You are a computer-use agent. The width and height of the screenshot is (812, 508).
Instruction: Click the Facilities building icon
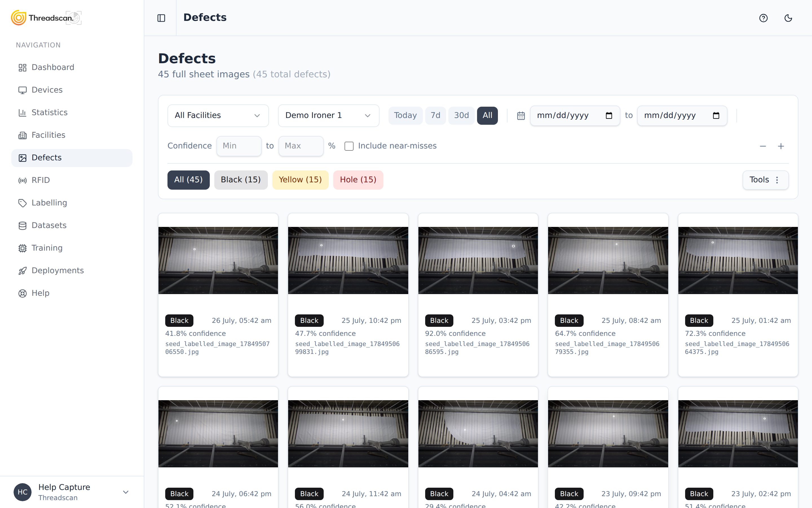(23, 135)
